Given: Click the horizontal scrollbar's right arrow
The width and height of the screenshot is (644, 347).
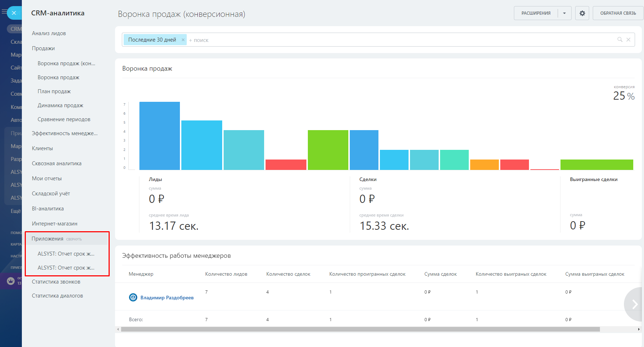Looking at the screenshot, I should coord(638,329).
